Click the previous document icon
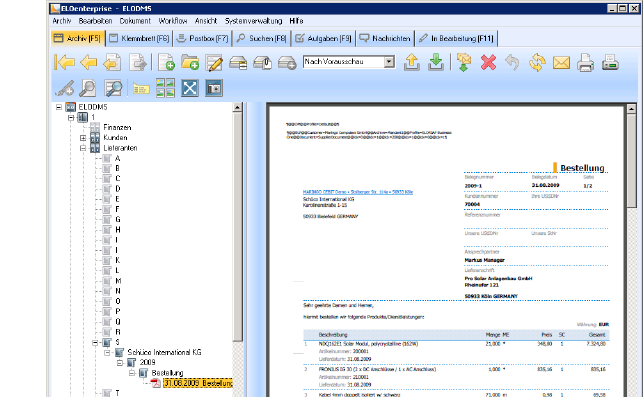643x397 pixels. (x=112, y=62)
